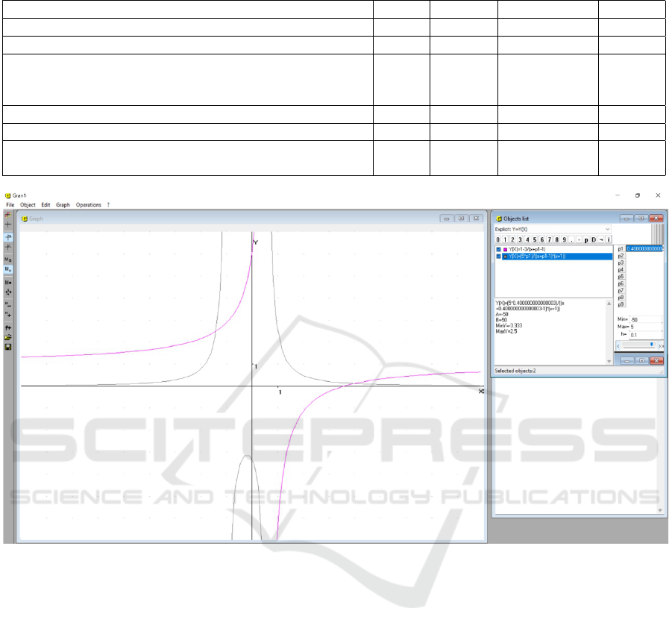The height and width of the screenshot is (634, 672).
Task: Click the magenta color swatch of first function
Action: [506, 249]
